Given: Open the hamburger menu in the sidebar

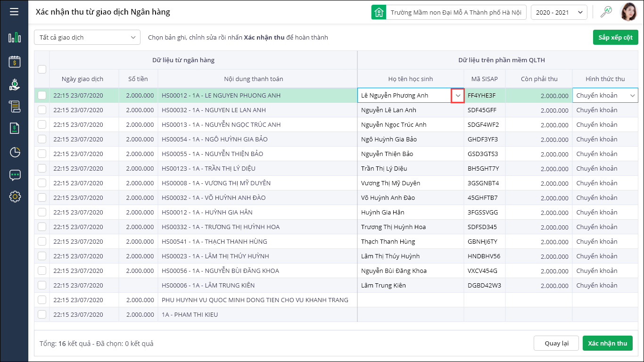Looking at the screenshot, I should click(14, 11).
